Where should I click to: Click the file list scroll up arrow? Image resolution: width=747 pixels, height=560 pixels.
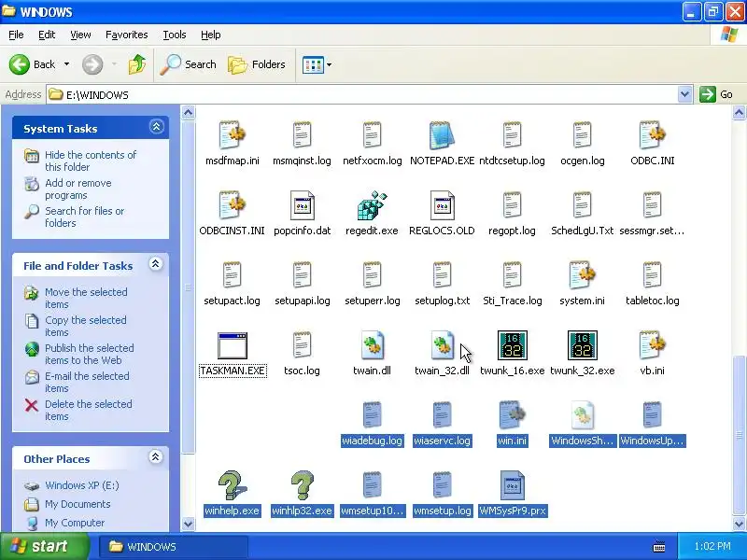pyautogui.click(x=739, y=113)
